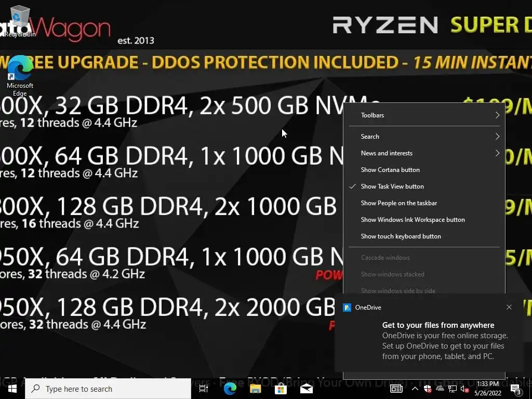
Task: Open the clock showing 1:33 PM
Action: [x=488, y=389]
